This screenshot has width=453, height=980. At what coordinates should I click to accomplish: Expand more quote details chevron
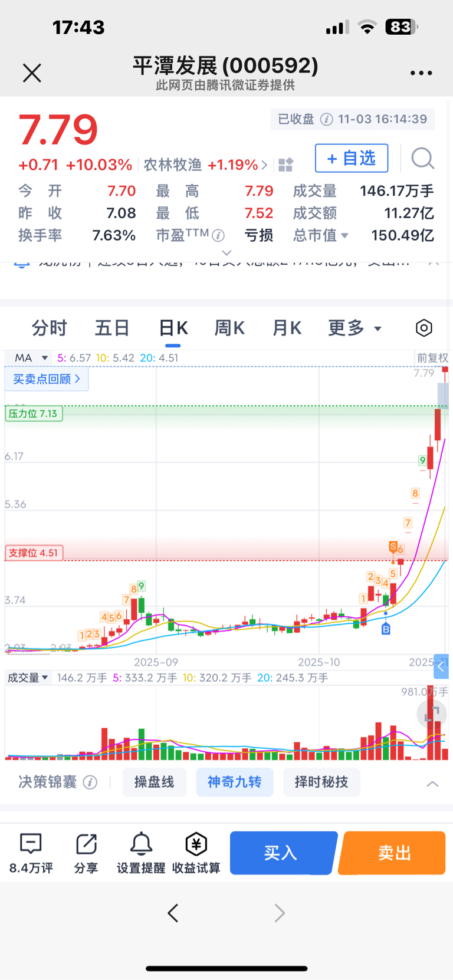226,253
